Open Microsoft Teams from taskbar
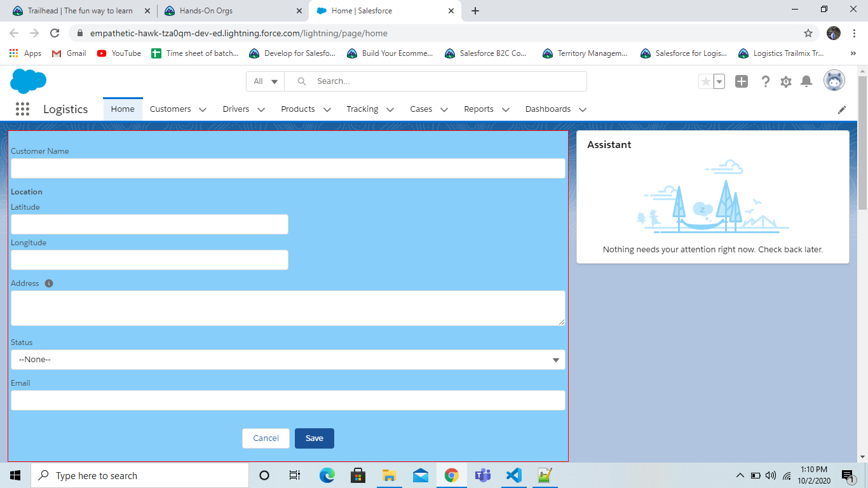This screenshot has height=488, width=868. [483, 475]
